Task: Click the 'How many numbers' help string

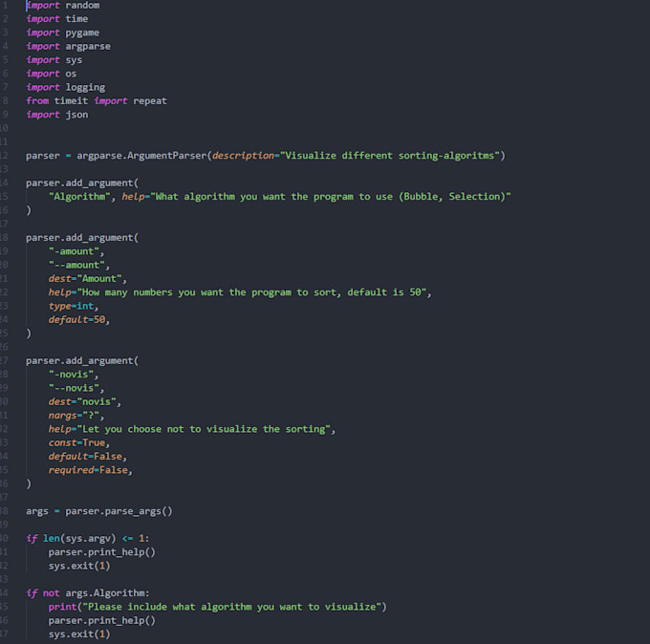Action: [x=251, y=292]
